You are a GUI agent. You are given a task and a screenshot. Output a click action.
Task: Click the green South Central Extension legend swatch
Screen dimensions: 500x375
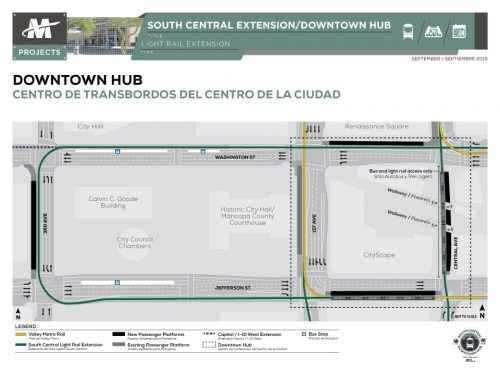(x=21, y=345)
